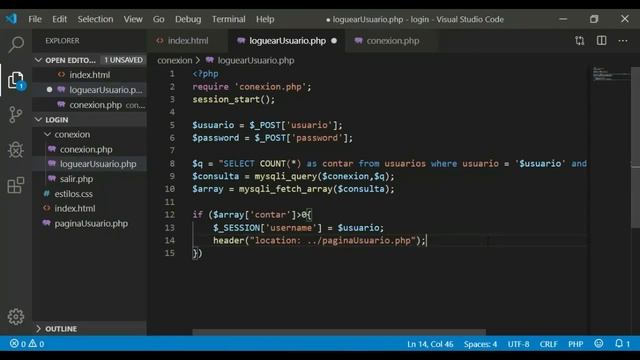The height and width of the screenshot is (360, 640).
Task: Open the Debug view icon
Action: (x=16, y=150)
